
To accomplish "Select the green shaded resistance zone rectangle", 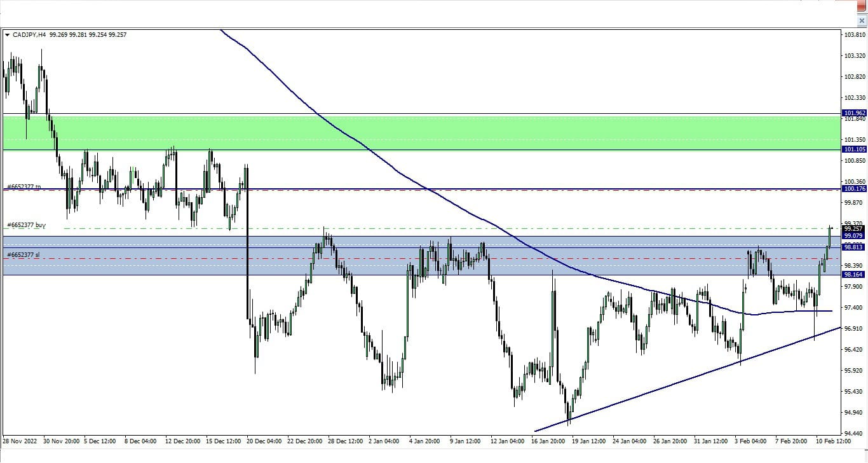I will [x=421, y=133].
